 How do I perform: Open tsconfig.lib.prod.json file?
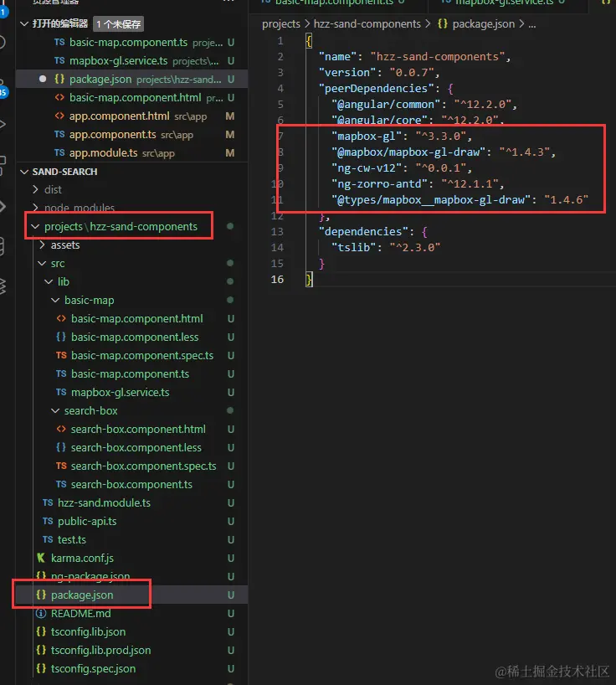131,651
